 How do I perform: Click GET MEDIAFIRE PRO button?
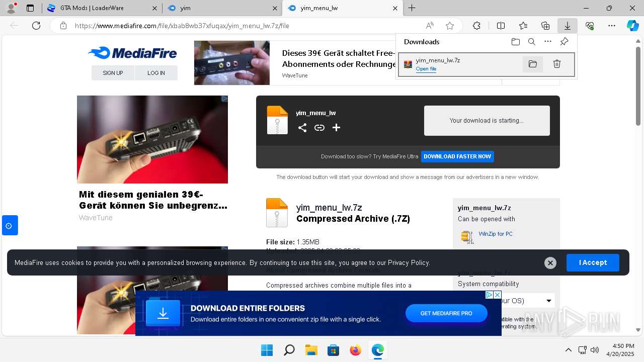click(x=446, y=313)
